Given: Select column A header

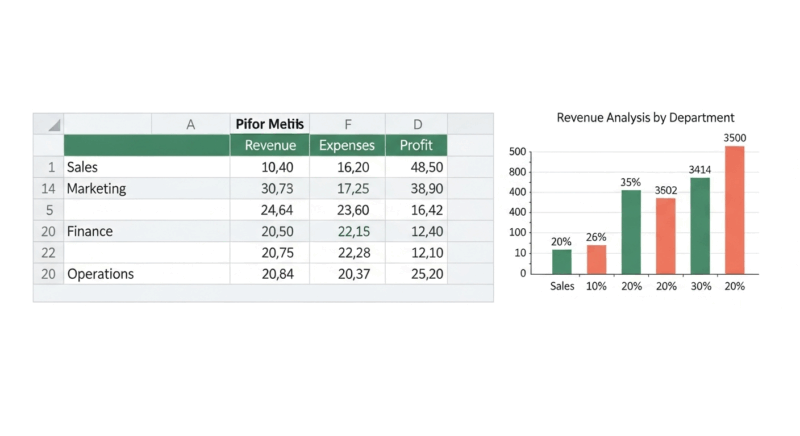Looking at the screenshot, I should [191, 124].
